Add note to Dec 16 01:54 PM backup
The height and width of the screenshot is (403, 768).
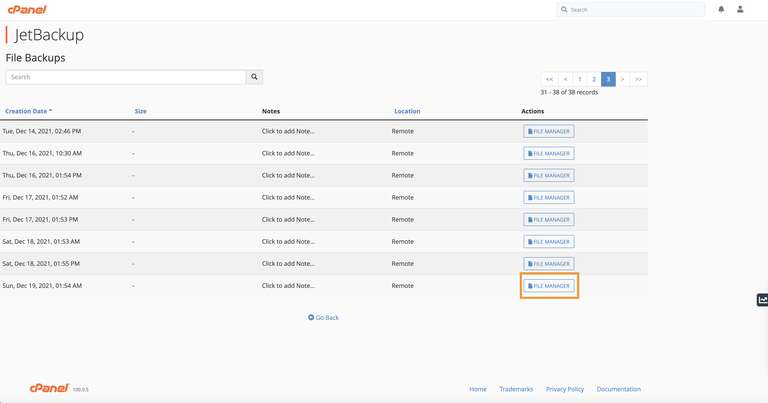(x=288, y=175)
